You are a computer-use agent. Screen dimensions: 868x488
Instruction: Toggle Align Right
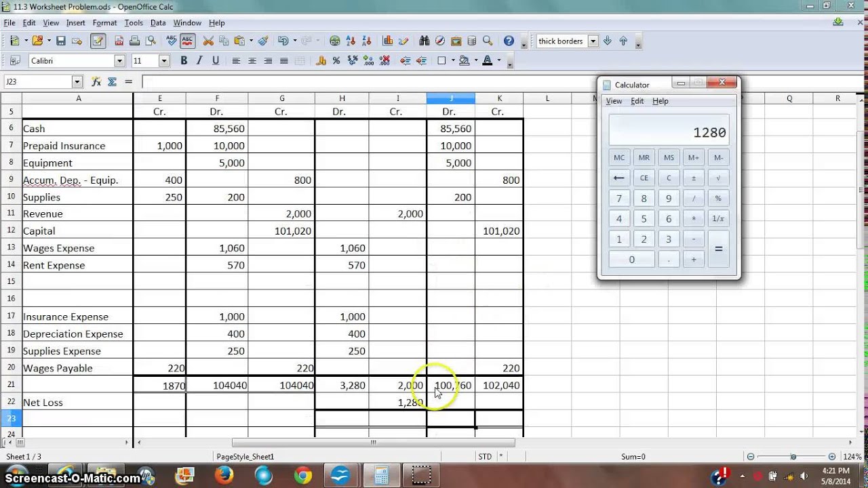[x=268, y=61]
